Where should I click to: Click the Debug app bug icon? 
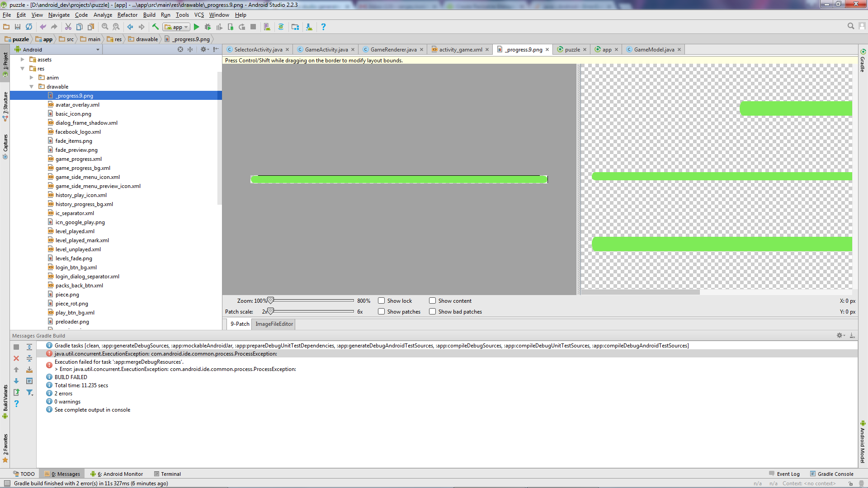[208, 27]
